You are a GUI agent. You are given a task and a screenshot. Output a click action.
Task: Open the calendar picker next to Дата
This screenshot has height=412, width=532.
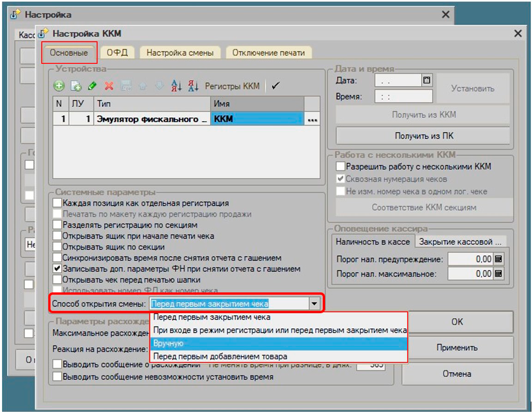(426, 80)
